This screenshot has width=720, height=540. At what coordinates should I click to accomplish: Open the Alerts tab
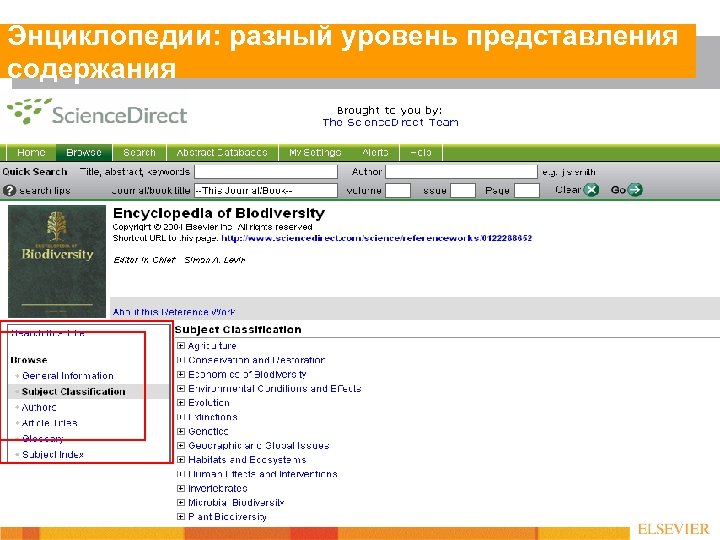(375, 152)
